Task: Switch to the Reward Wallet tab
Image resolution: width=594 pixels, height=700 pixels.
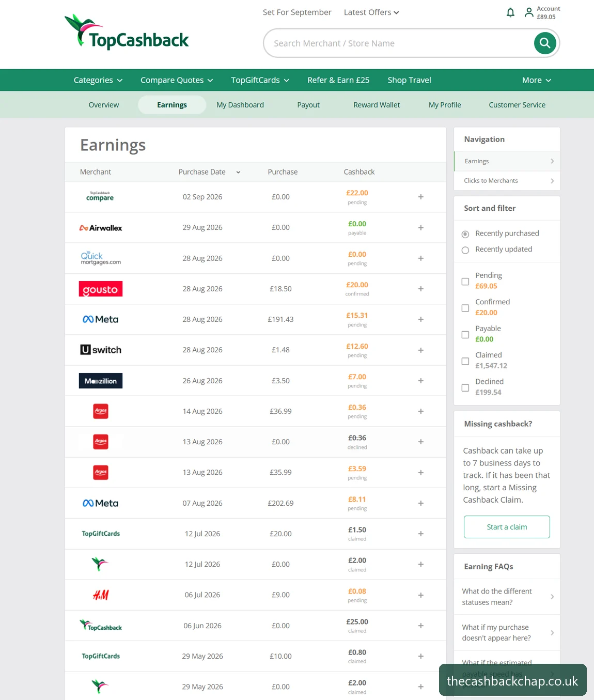Action: pos(377,105)
